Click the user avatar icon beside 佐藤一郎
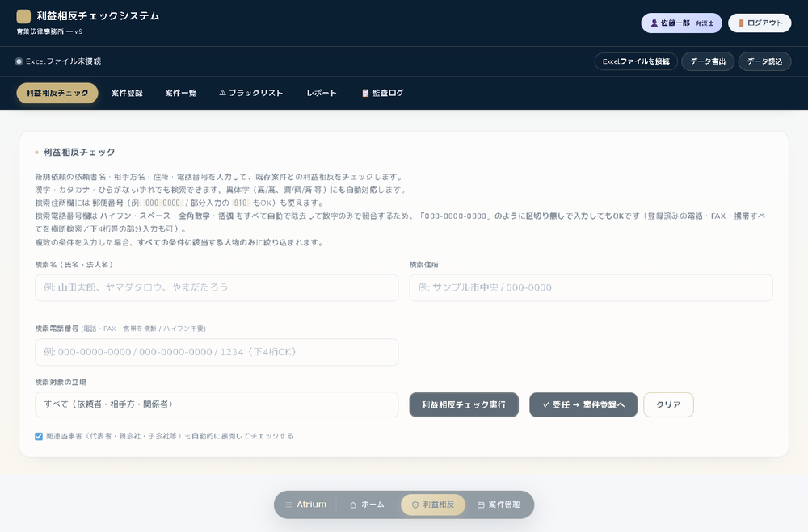This screenshot has width=808, height=532. pyautogui.click(x=654, y=23)
